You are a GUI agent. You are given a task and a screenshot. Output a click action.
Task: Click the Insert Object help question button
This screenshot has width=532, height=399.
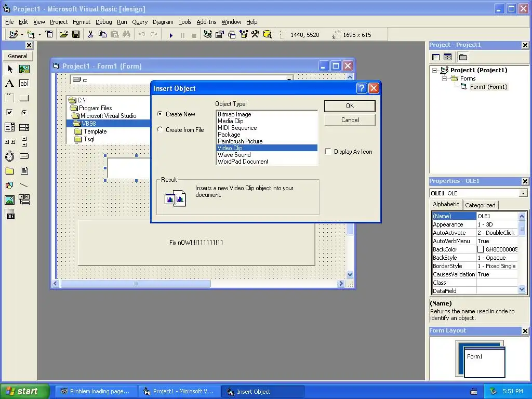(x=362, y=88)
